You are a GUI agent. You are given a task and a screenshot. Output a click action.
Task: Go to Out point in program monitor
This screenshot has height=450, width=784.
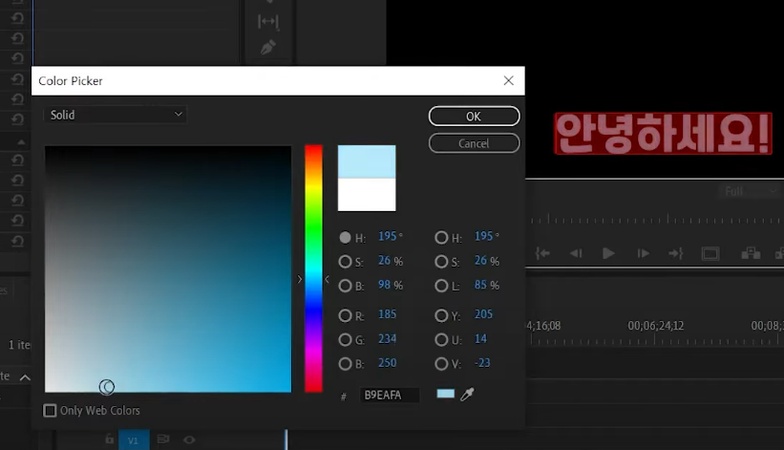[x=676, y=254]
